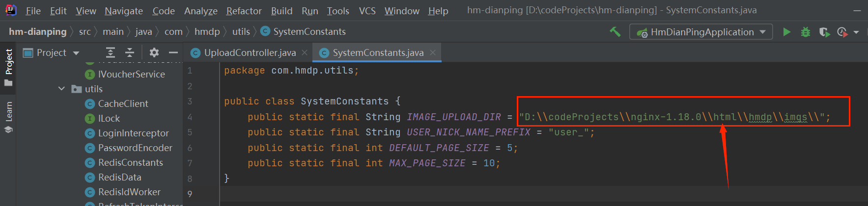
Task: Click IMAGE_UPLOAD_DIR constant name
Action: pyautogui.click(x=454, y=117)
